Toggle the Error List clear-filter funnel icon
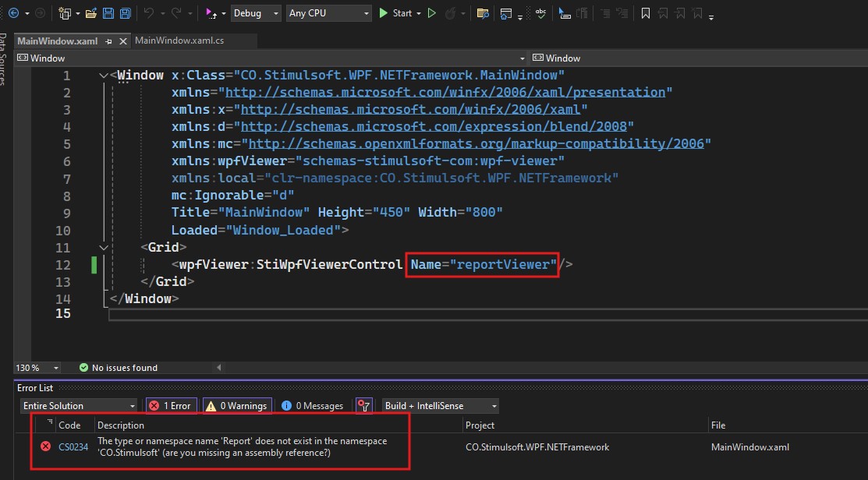The height and width of the screenshot is (480, 868). (363, 406)
